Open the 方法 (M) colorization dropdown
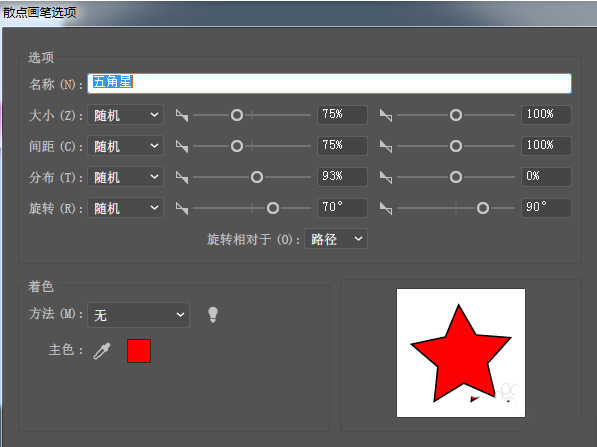Viewport: 597px width, 447px height. click(139, 315)
